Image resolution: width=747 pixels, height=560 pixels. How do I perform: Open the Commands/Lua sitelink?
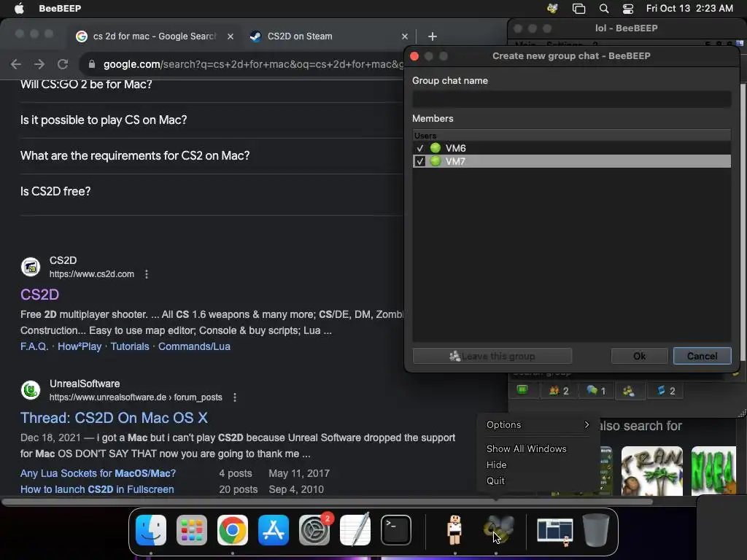coord(194,346)
